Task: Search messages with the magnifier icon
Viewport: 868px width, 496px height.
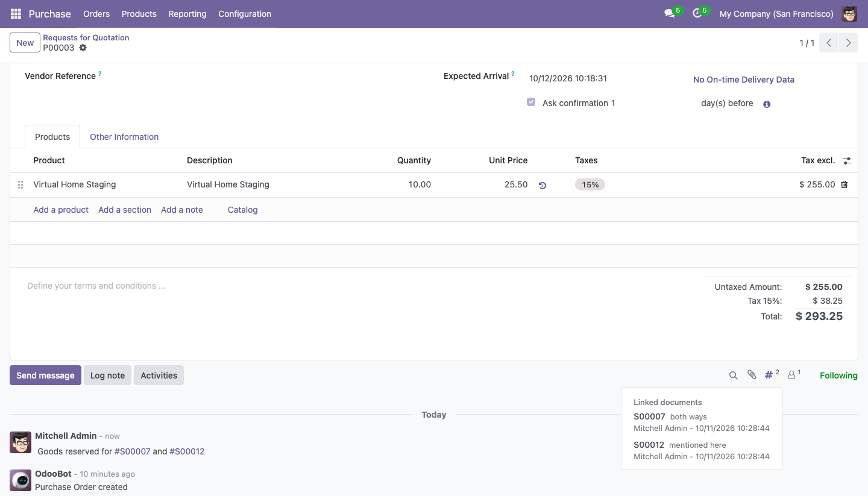Action: coord(734,375)
